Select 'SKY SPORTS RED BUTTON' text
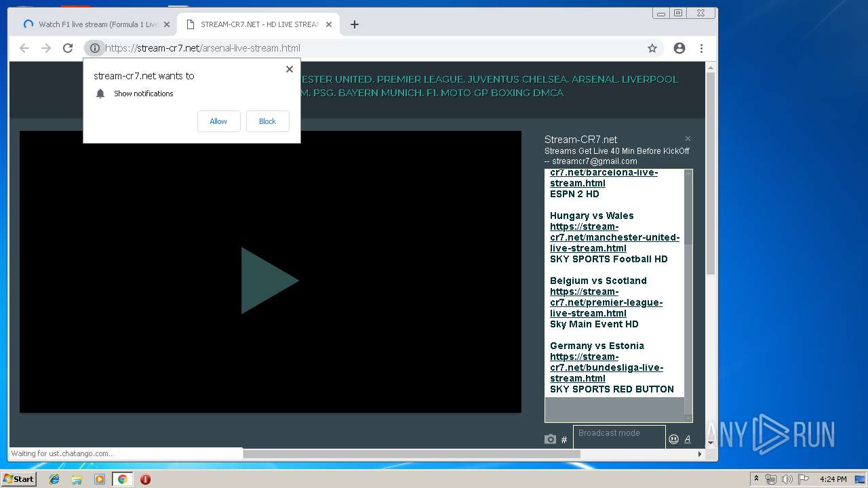The image size is (868, 488). click(612, 389)
